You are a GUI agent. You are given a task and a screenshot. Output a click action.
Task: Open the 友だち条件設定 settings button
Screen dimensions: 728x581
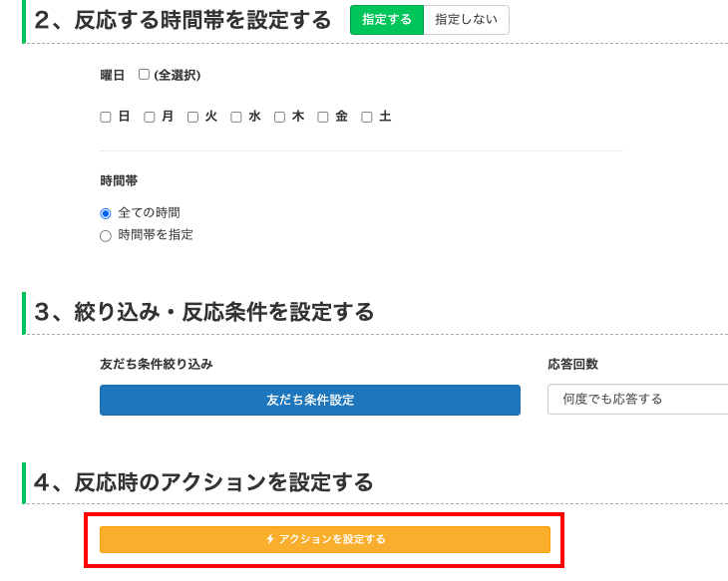coord(309,400)
